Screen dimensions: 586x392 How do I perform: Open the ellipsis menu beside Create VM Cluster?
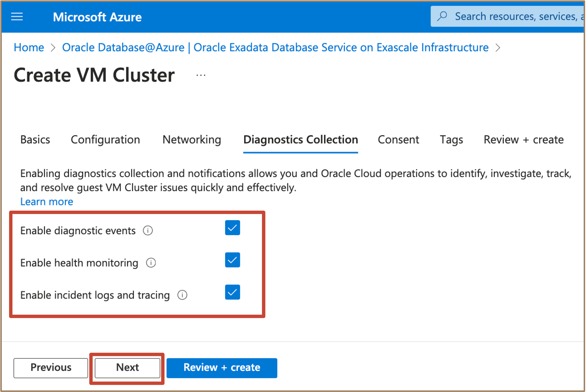coord(201,75)
